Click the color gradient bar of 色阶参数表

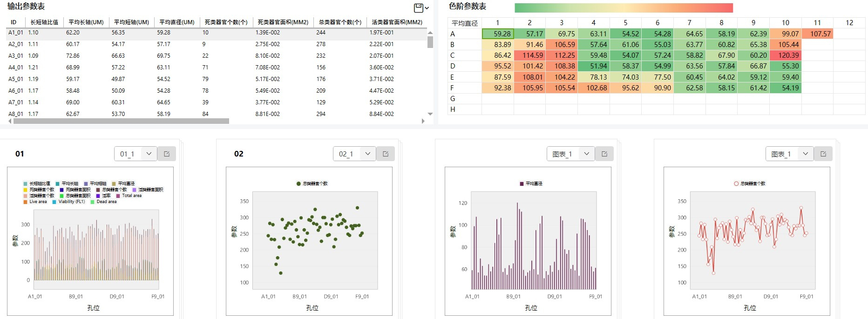point(624,8)
